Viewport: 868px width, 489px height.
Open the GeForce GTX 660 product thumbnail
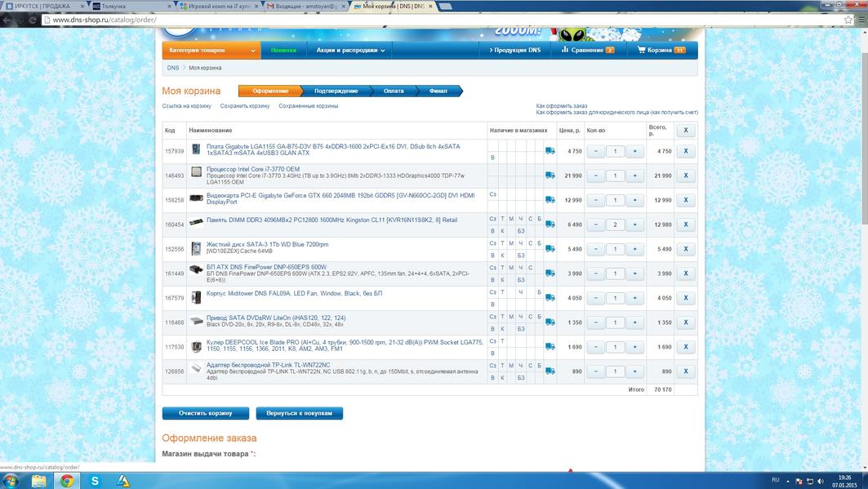tap(196, 198)
